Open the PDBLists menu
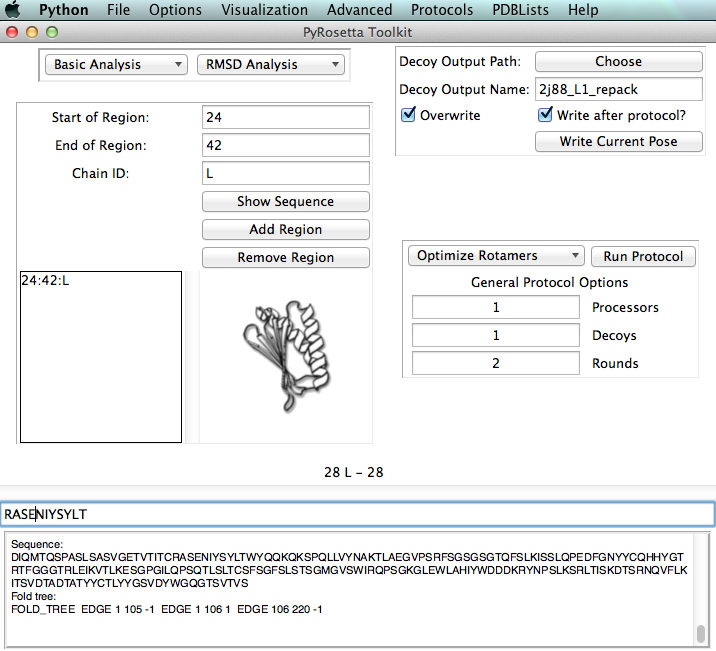Viewport: 716px width, 651px height. point(520,10)
